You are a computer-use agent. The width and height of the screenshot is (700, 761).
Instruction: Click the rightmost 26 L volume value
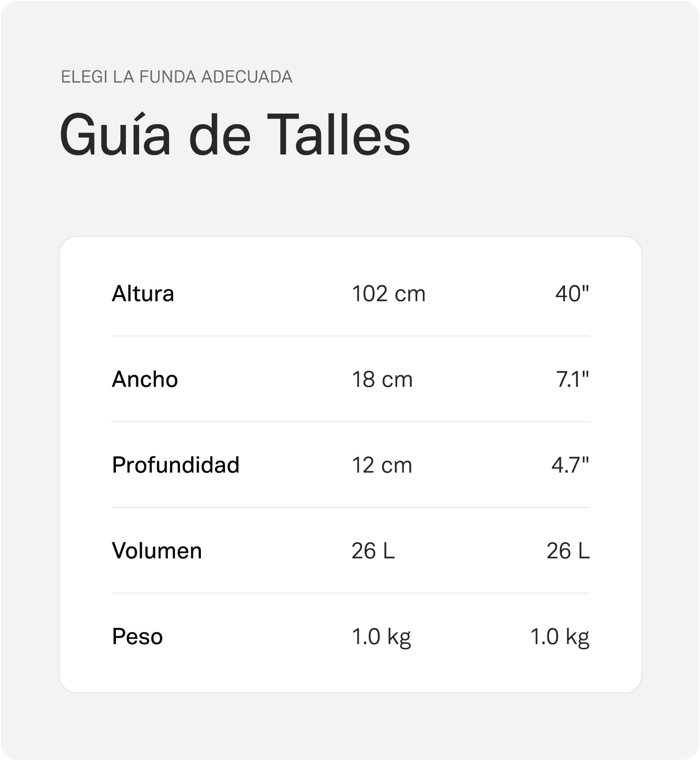click(x=568, y=551)
